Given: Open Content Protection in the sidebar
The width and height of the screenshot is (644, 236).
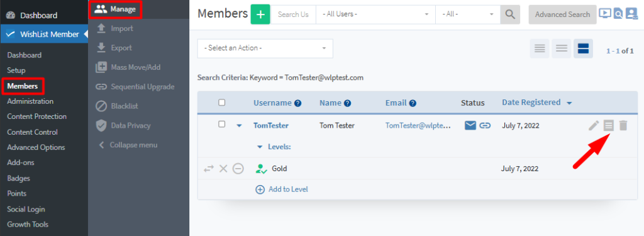Looking at the screenshot, I should click(x=36, y=116).
